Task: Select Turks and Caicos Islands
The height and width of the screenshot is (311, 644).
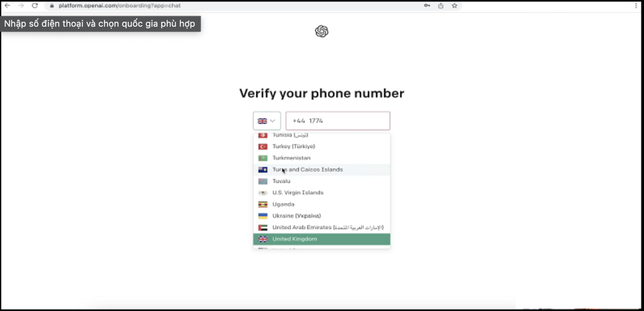Action: point(307,170)
